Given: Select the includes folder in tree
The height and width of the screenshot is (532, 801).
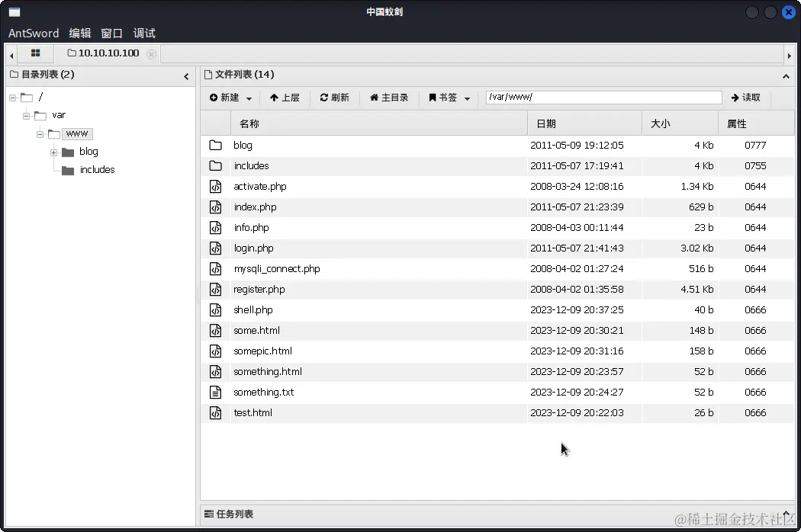Looking at the screenshot, I should point(97,169).
